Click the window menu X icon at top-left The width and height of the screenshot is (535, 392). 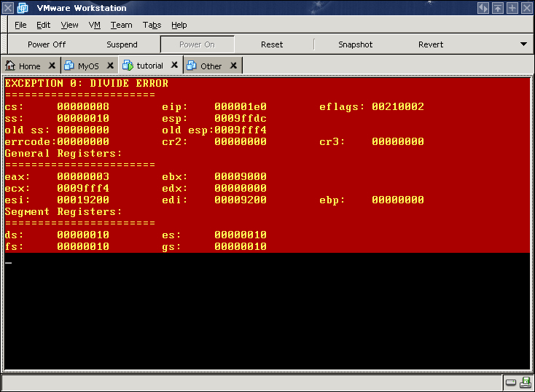(x=7, y=7)
